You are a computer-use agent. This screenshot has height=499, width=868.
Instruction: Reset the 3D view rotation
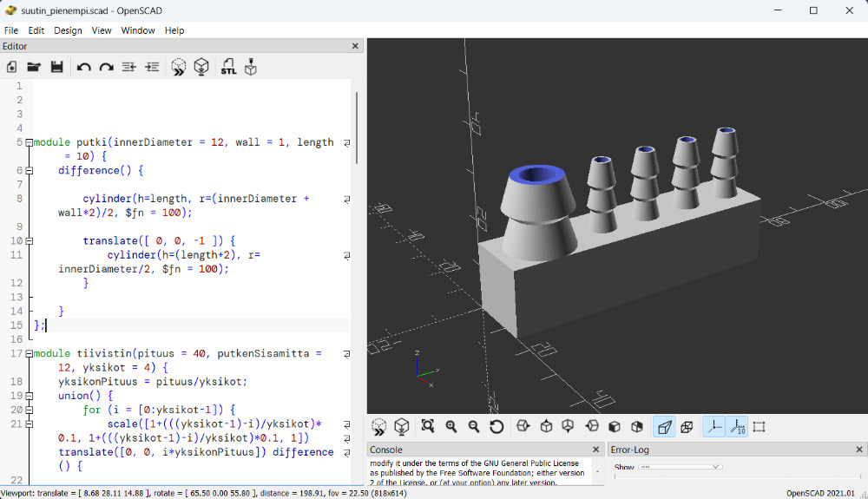pyautogui.click(x=496, y=426)
